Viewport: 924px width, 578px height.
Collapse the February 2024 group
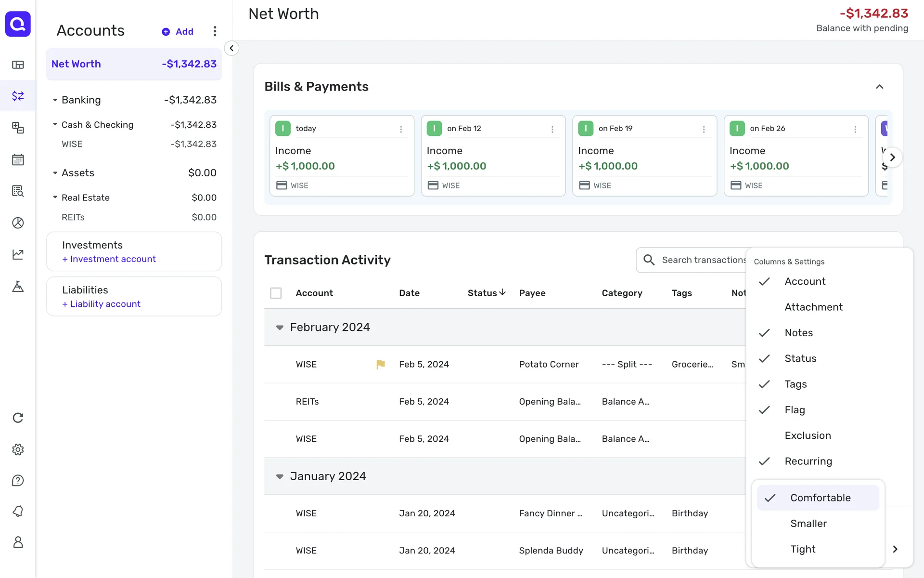(280, 328)
